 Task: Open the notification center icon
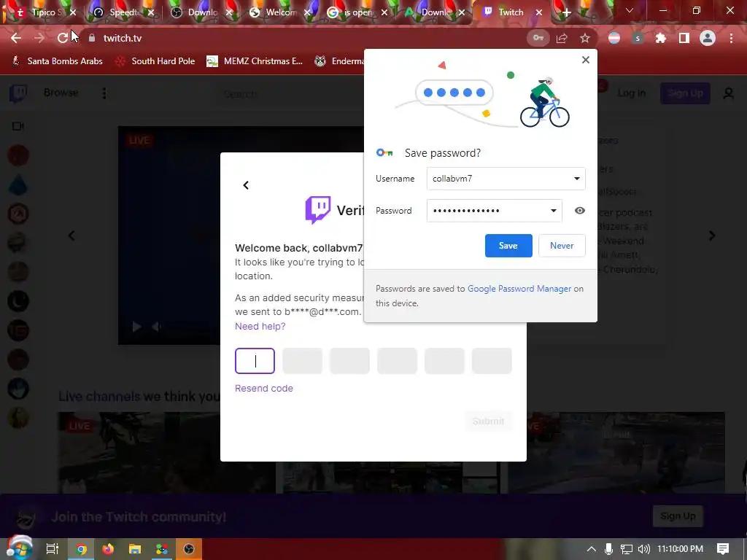click(723, 549)
